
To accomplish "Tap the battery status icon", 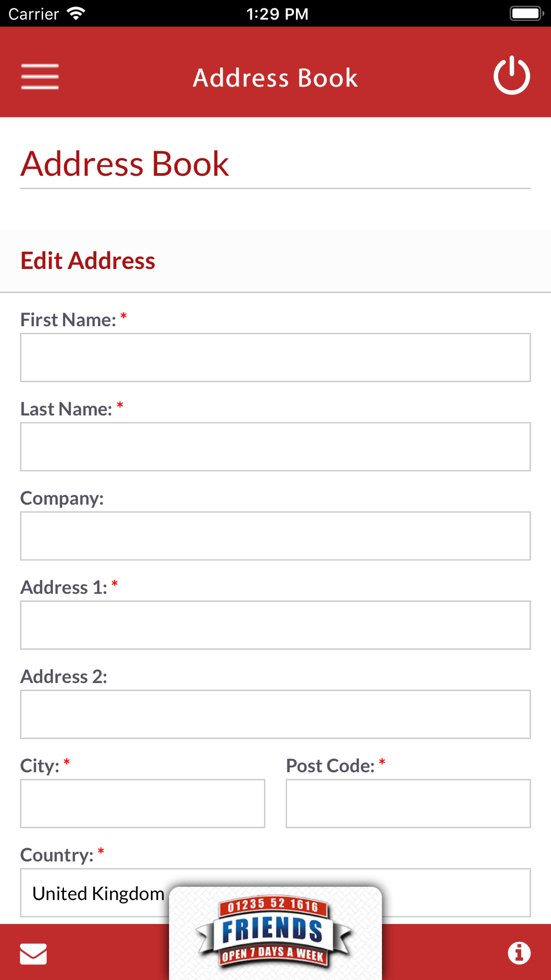I will pyautogui.click(x=527, y=13).
